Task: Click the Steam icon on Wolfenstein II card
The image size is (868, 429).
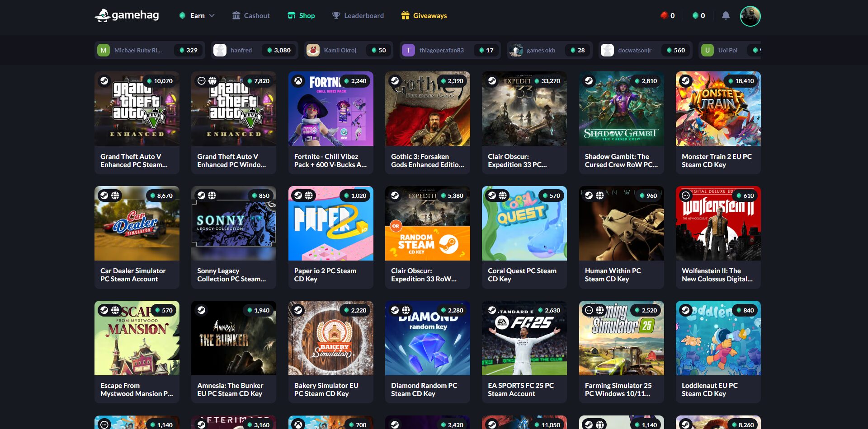Action: (x=685, y=196)
